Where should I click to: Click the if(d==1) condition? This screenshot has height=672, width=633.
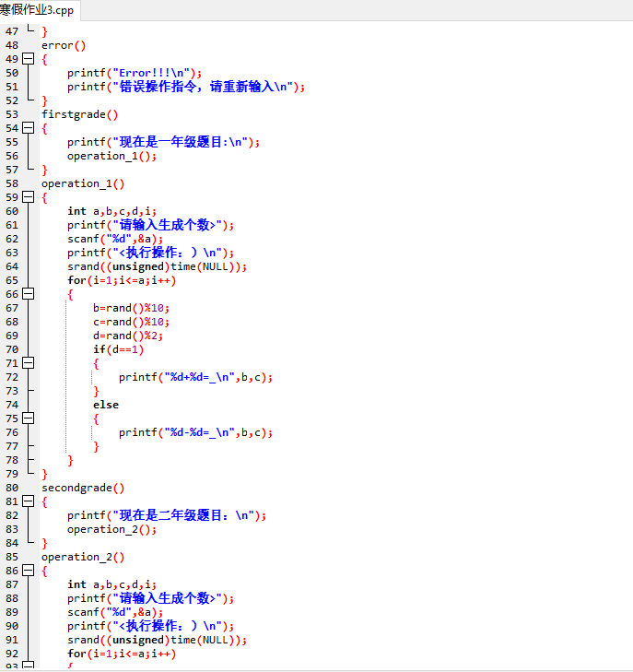[118, 349]
